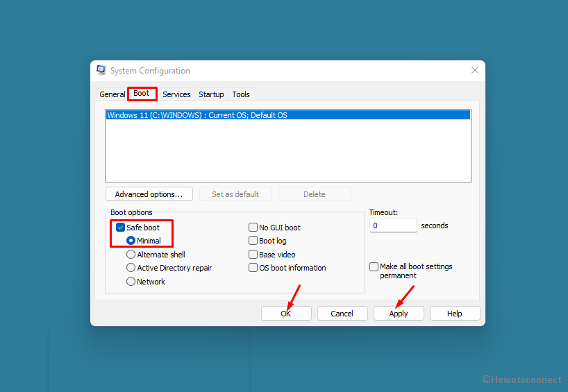
Task: Open Help for System Configuration
Action: pos(455,314)
